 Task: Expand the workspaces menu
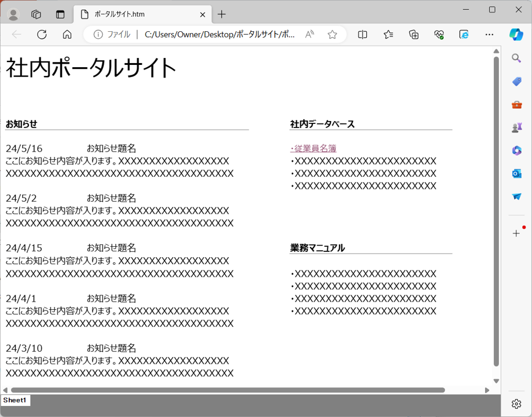tap(36, 14)
